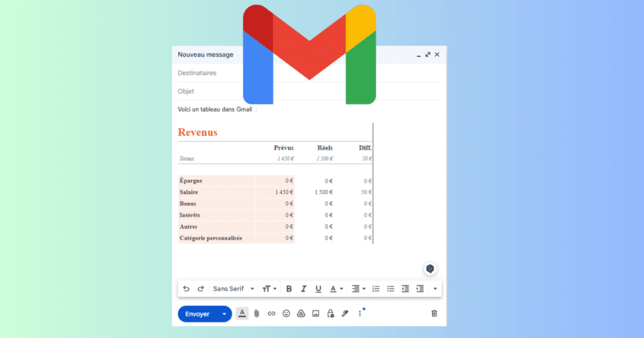
Task: Click the Diff. column header
Action: point(365,148)
